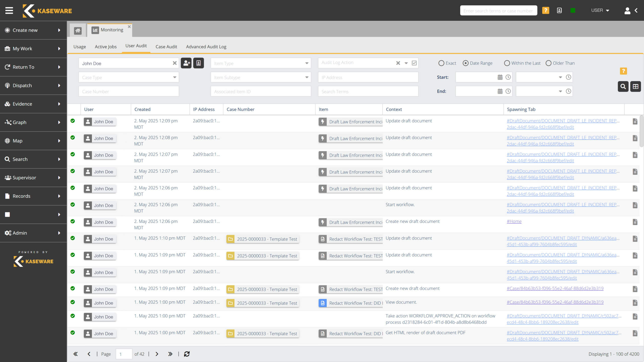Open the USER dropdown in the header
This screenshot has width=644, height=362.
[600, 10]
